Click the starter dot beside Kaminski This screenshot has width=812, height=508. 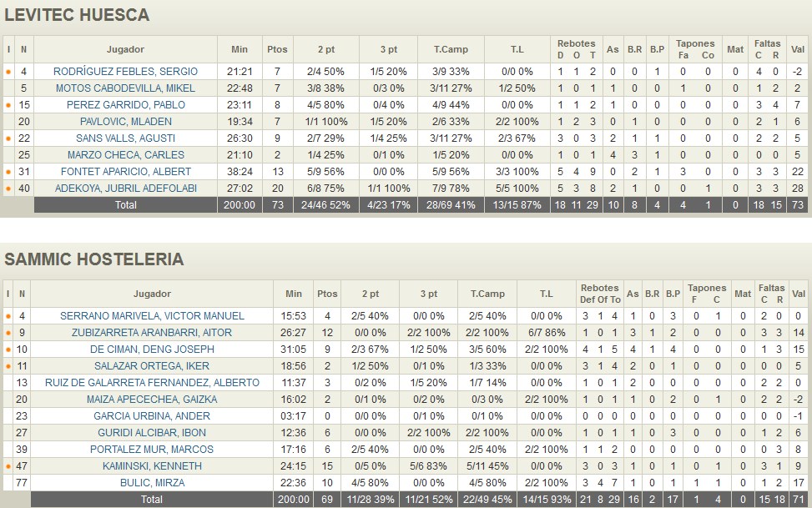pos(8,466)
